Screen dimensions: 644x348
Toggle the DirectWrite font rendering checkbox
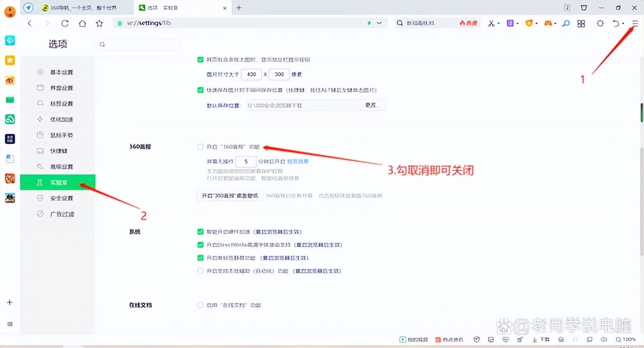tap(200, 245)
